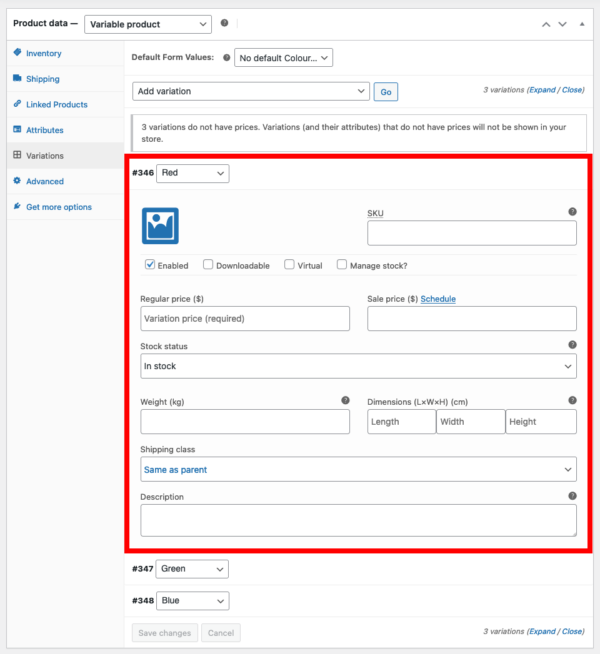600x654 pixels.
Task: Uncheck the Enabled checkbox
Action: (150, 265)
